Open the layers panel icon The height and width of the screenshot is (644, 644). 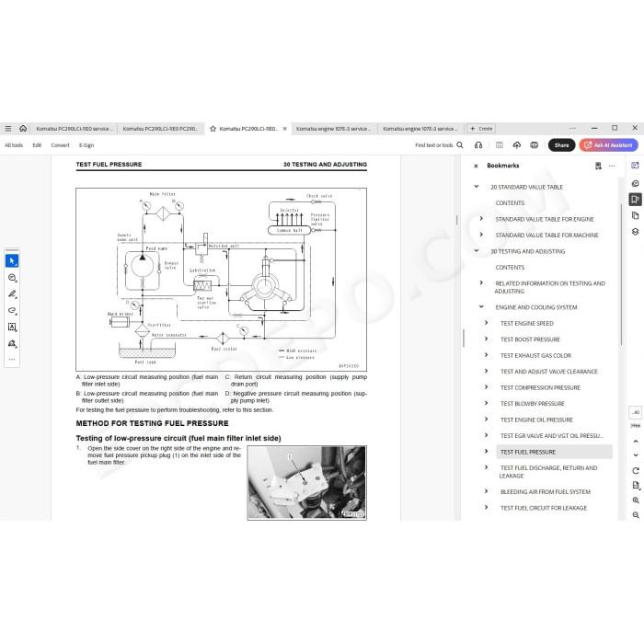(x=635, y=232)
